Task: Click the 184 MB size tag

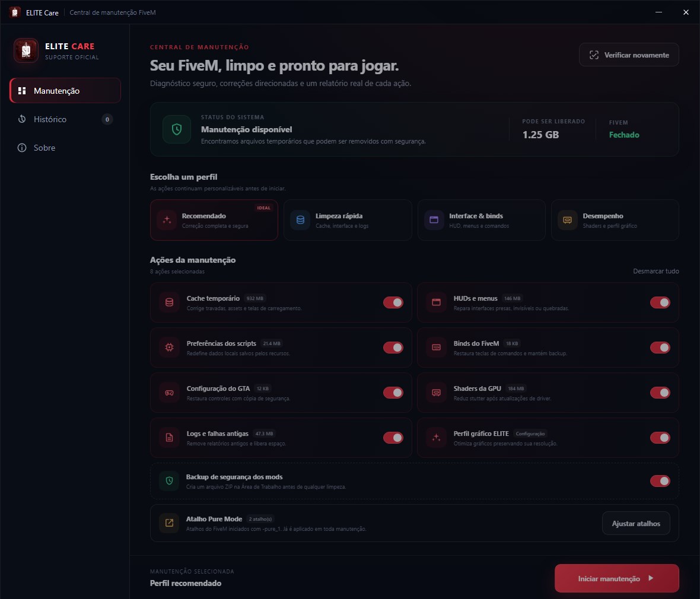Action: pos(516,389)
